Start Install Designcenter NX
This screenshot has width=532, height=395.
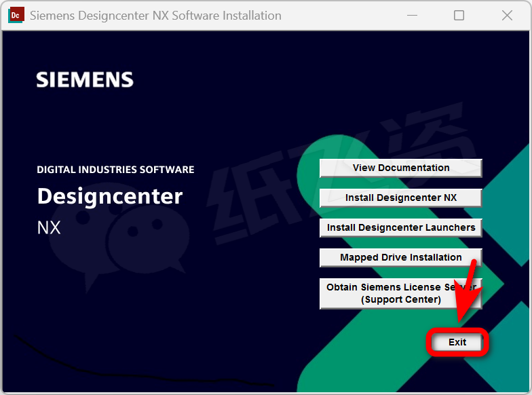(x=400, y=197)
